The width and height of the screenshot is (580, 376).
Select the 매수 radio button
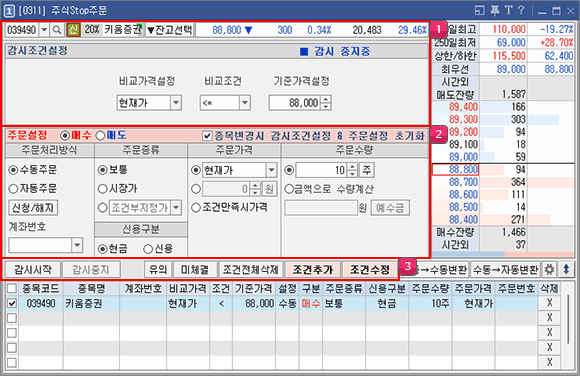click(x=65, y=136)
